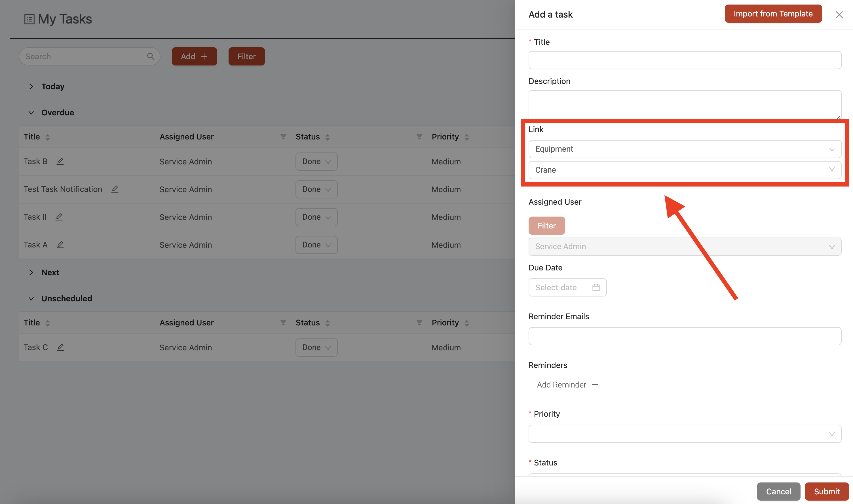853x504 pixels.
Task: Click Test Task Notification title text
Action: (x=63, y=189)
